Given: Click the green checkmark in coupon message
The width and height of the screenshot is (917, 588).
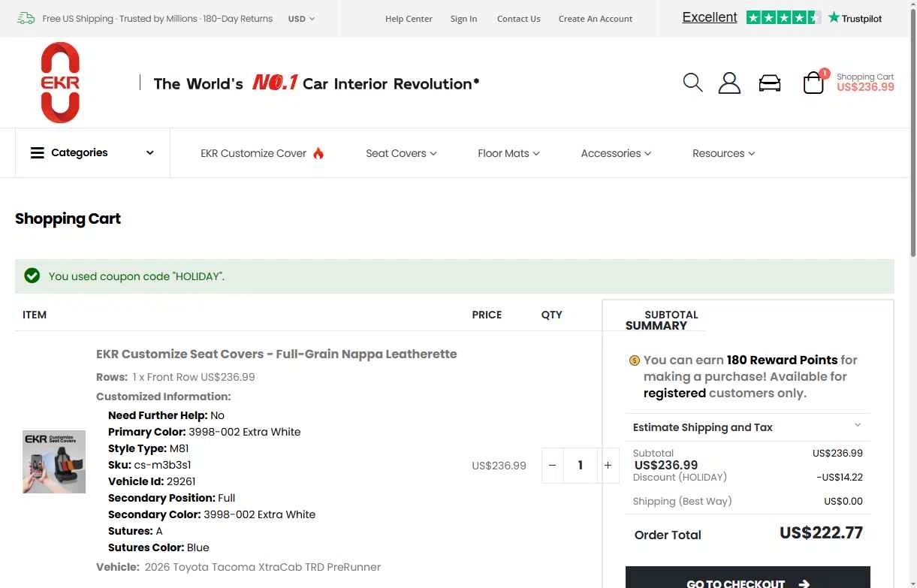Looking at the screenshot, I should pos(32,276).
